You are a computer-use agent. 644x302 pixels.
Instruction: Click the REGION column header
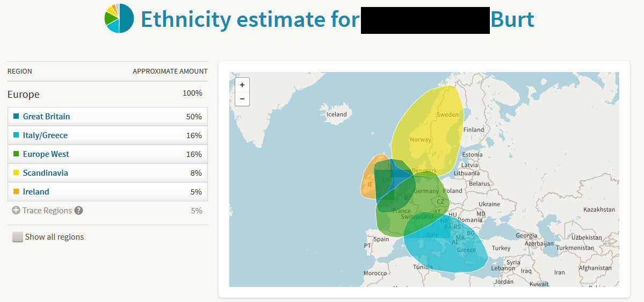(x=20, y=71)
